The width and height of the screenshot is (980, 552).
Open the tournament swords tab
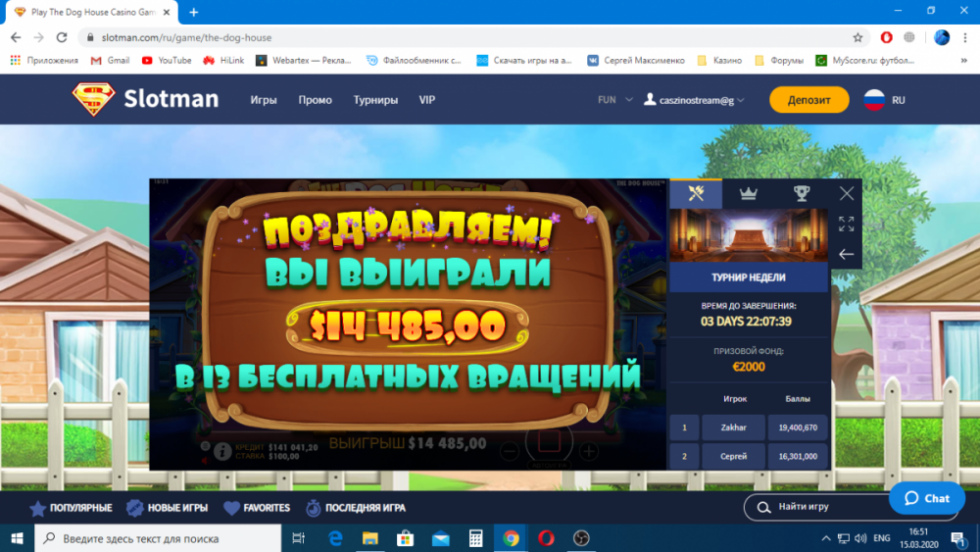click(696, 193)
